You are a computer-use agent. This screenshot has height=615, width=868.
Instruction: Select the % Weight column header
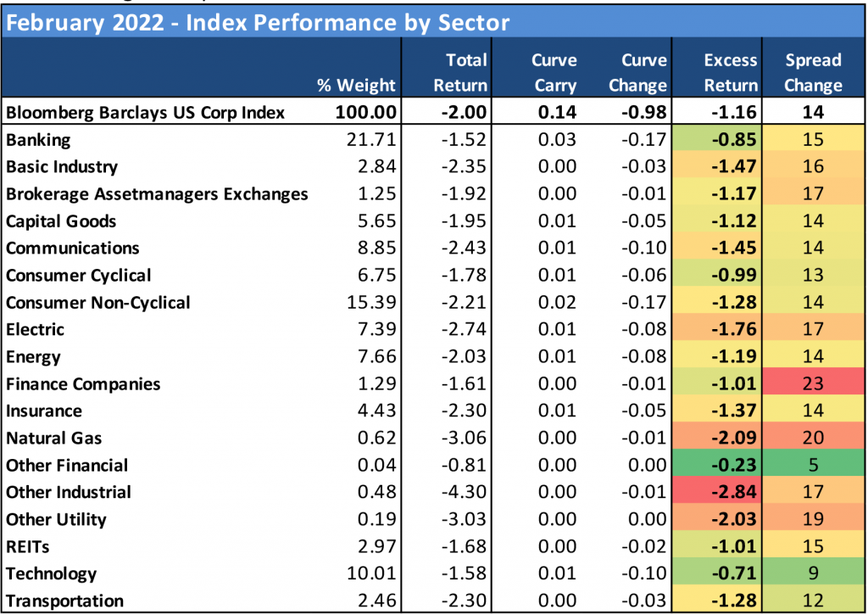click(x=356, y=85)
